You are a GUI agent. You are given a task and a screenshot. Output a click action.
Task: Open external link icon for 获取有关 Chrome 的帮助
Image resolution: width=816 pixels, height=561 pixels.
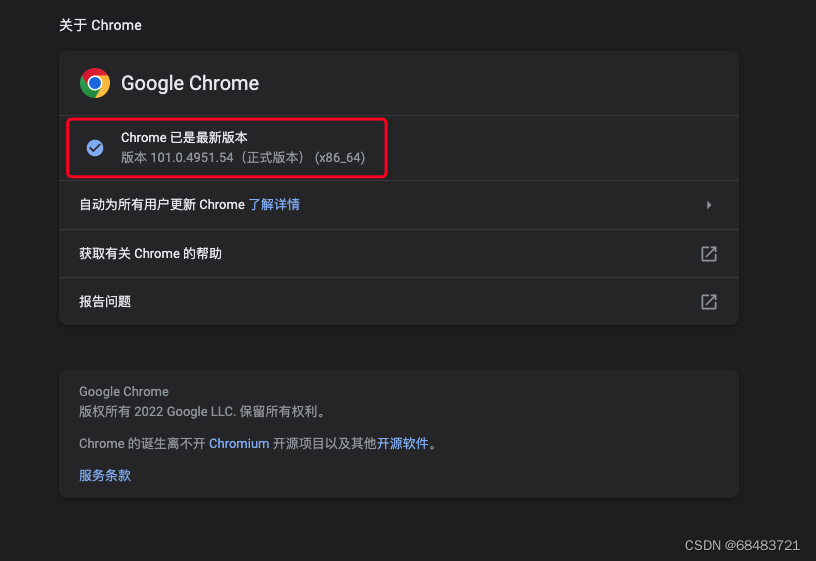pyautogui.click(x=709, y=253)
